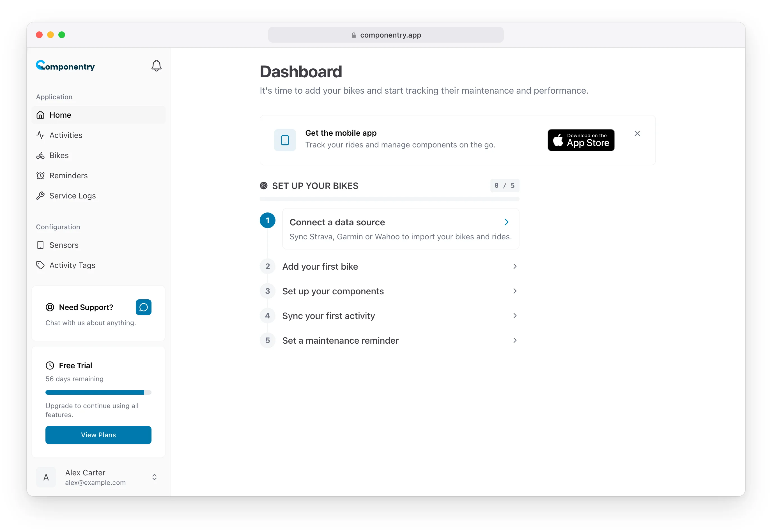Click the Free Trial clock icon
This screenshot has height=532, width=772.
click(x=50, y=365)
